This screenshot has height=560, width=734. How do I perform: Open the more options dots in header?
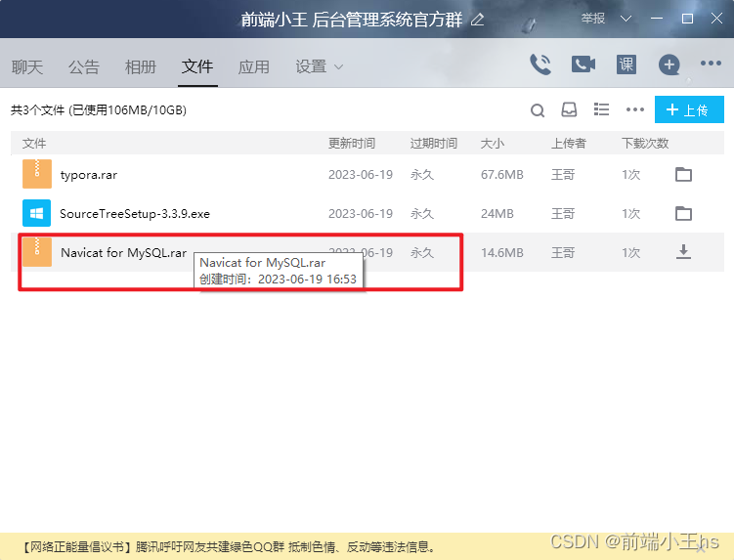711,64
